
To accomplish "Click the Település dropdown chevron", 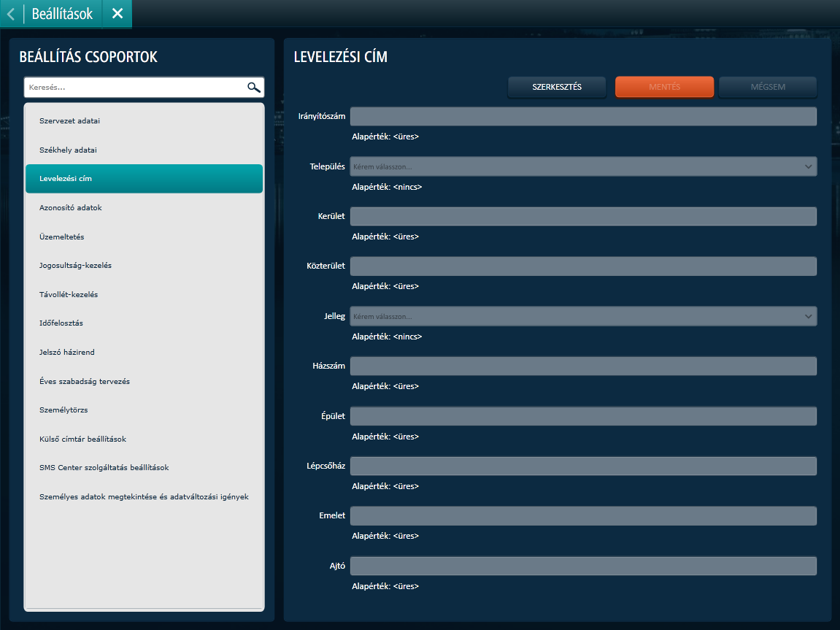I will (808, 166).
